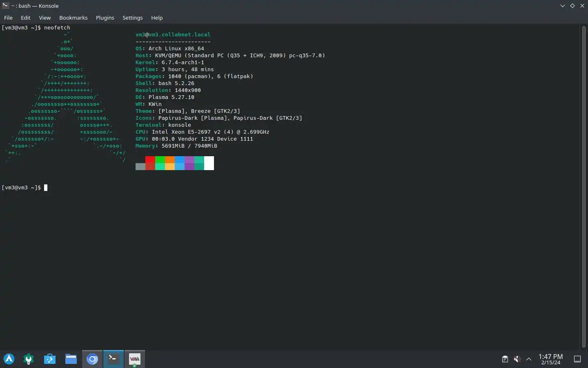Viewport: 588px width, 368px height.
Task: Open the clock showing 1:47 PM
Action: tap(550, 359)
